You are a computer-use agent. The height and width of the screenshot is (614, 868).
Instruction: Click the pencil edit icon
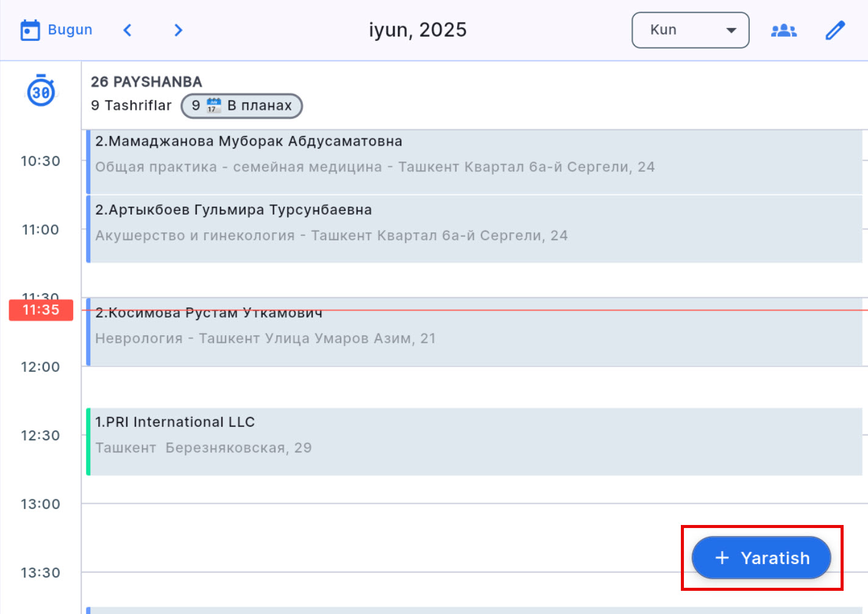[834, 30]
